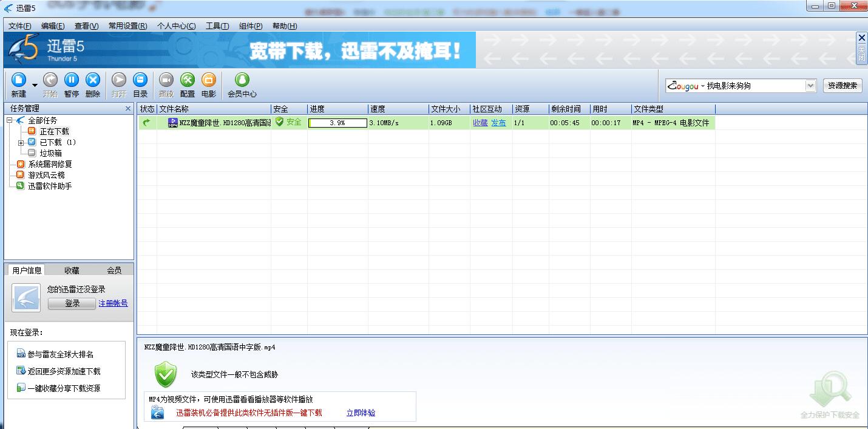
Task: Close the banner with 关闭 button
Action: pos(861,48)
